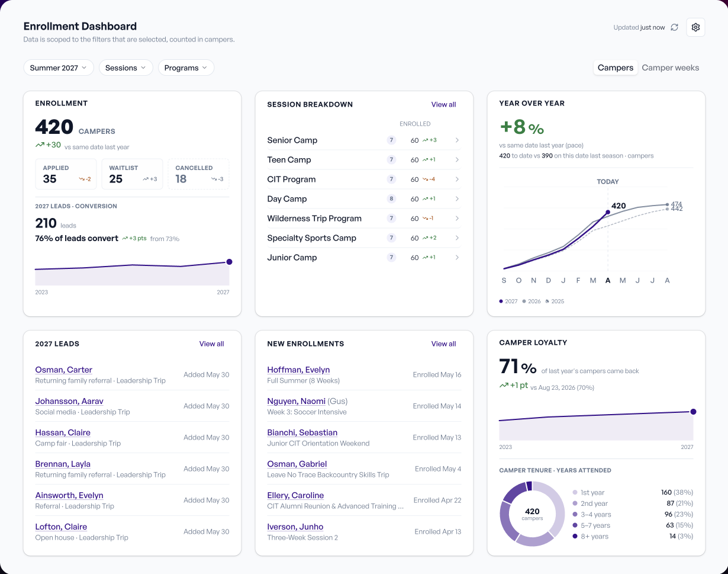Click the Cancelled 18 stat card
The height and width of the screenshot is (574, 728).
tap(198, 174)
